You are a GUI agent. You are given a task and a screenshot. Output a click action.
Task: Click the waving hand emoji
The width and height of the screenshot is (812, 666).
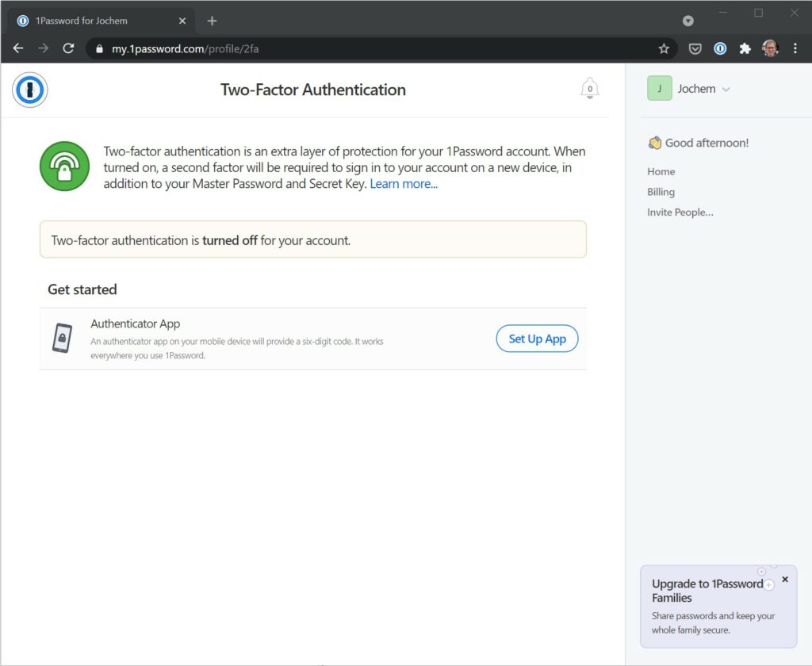coord(654,143)
